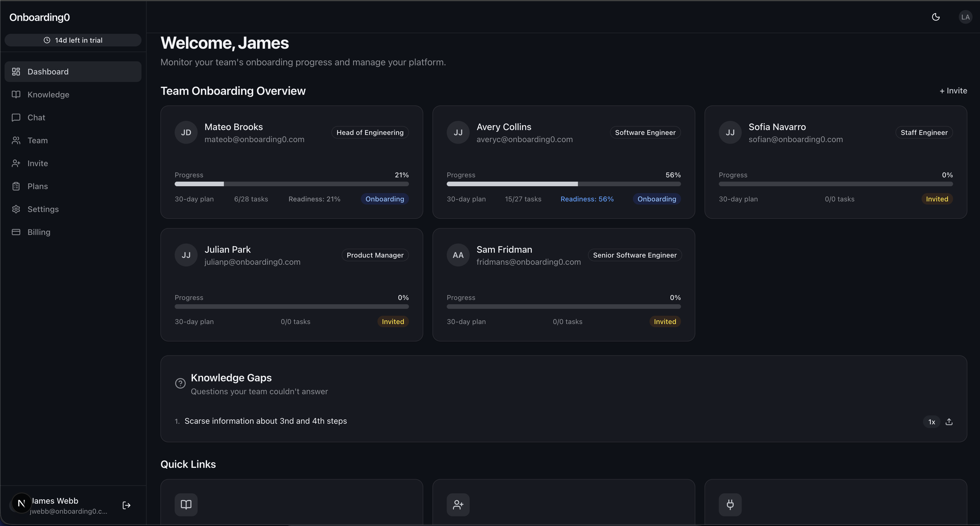Screen dimensions: 980x526
Task: Toggle the Invited badge on Sam Fridman's card
Action: (665, 321)
